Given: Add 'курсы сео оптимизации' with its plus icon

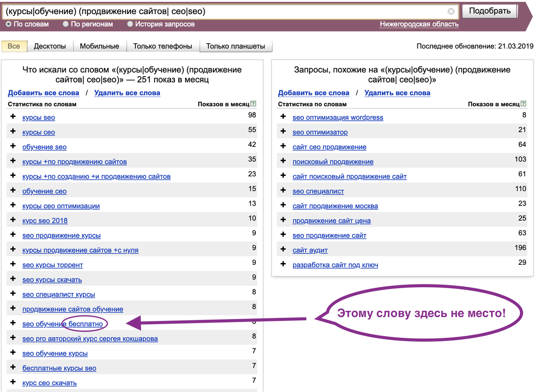Looking at the screenshot, I should click(x=13, y=206).
